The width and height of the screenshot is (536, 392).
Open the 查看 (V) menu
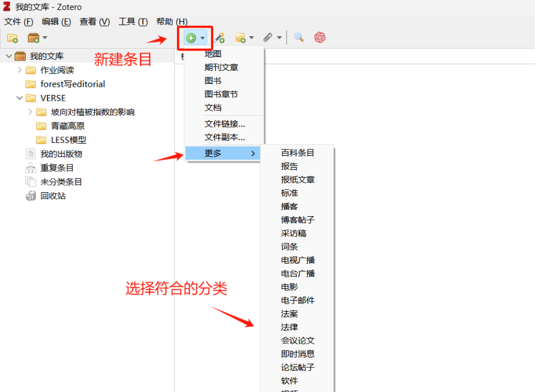tap(95, 22)
